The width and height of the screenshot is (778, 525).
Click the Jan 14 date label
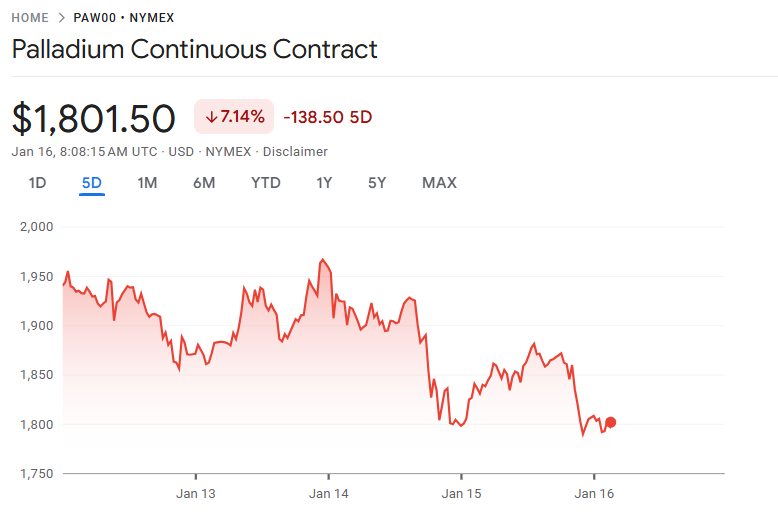(x=328, y=493)
